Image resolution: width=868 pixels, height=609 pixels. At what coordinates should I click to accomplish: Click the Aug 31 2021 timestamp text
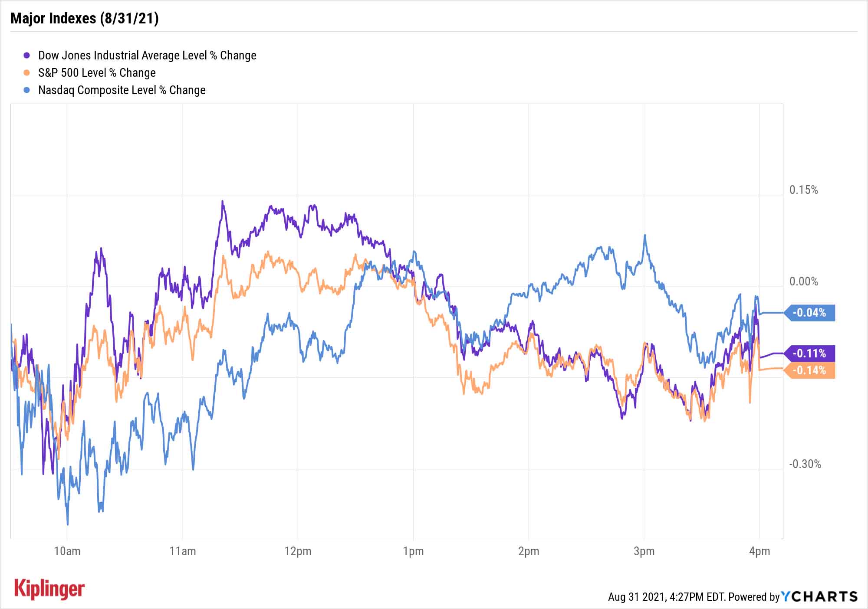(x=666, y=597)
